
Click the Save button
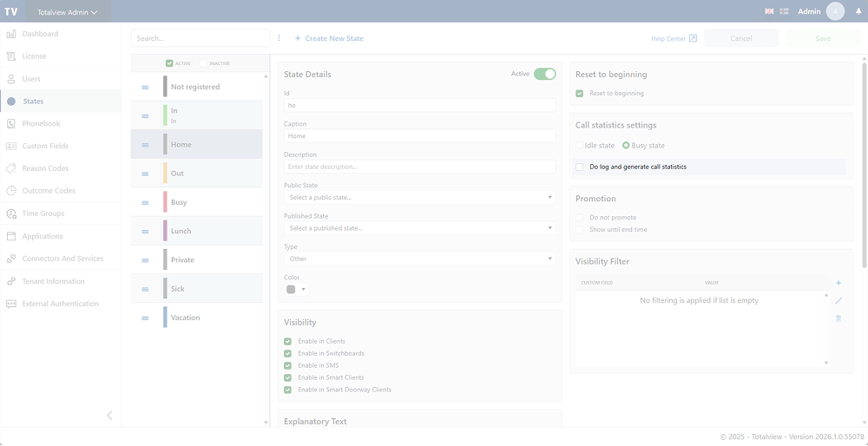823,38
